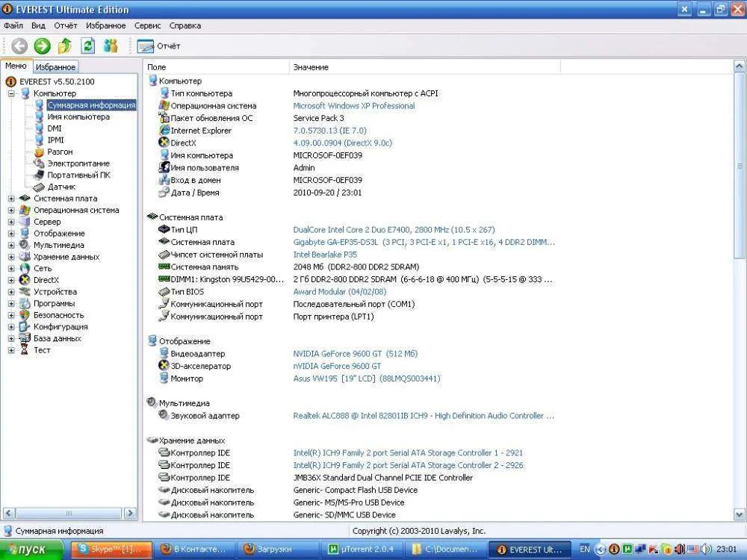Open the Realtek ALC888 audio link
747x560 pixels.
click(x=424, y=415)
